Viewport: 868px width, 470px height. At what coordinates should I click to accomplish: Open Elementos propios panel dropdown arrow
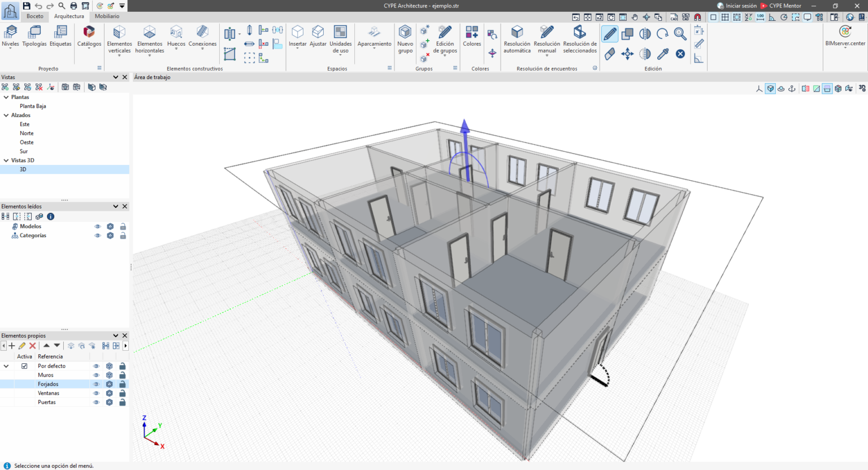pyautogui.click(x=116, y=336)
